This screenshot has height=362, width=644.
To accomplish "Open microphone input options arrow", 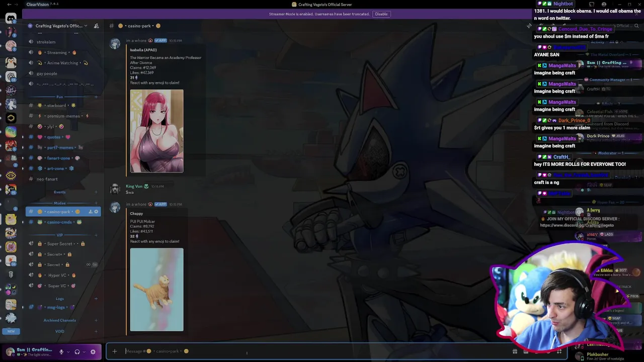I will pyautogui.click(x=68, y=352).
